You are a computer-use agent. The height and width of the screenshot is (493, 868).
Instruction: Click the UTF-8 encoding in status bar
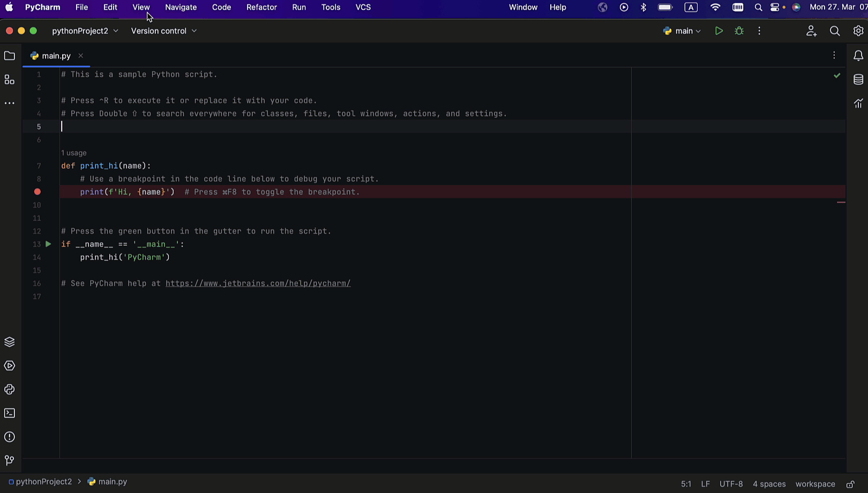point(731,484)
